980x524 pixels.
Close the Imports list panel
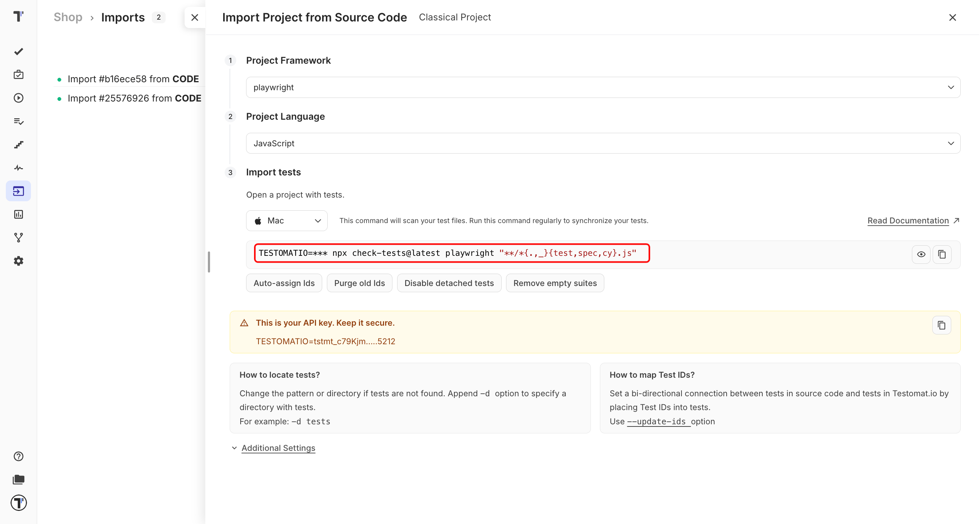pos(194,17)
